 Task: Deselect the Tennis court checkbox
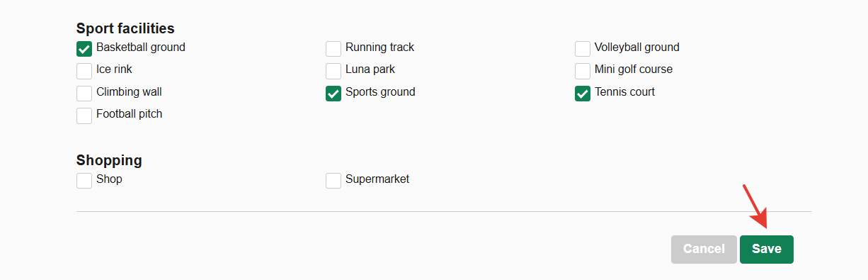pyautogui.click(x=583, y=93)
